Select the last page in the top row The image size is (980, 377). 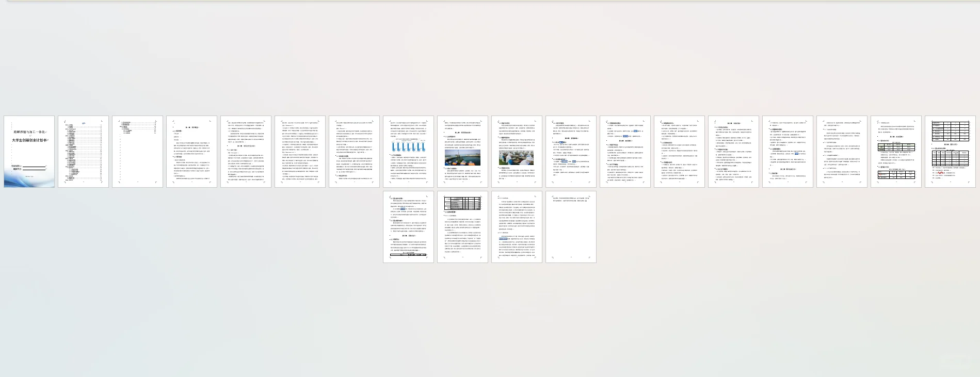pyautogui.click(x=951, y=152)
